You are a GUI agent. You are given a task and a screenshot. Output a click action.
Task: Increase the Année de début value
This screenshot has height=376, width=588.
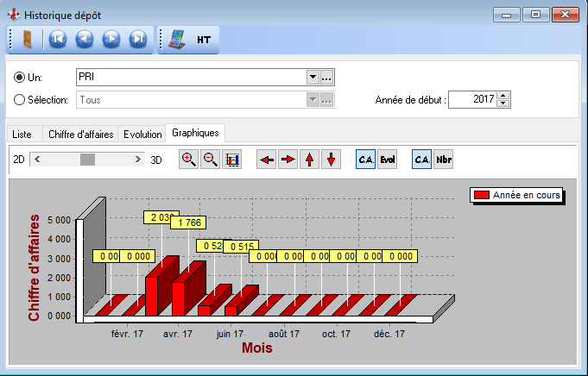503,96
